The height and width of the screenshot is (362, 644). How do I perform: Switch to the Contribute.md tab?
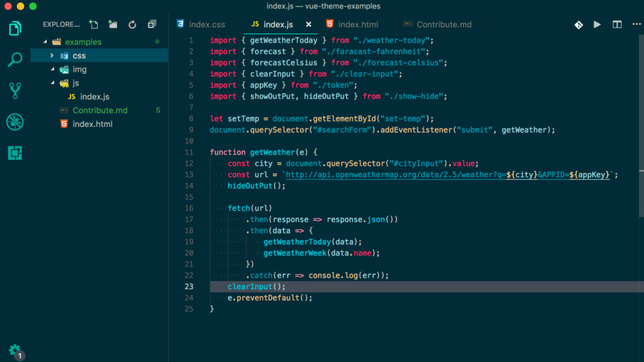[x=443, y=25]
